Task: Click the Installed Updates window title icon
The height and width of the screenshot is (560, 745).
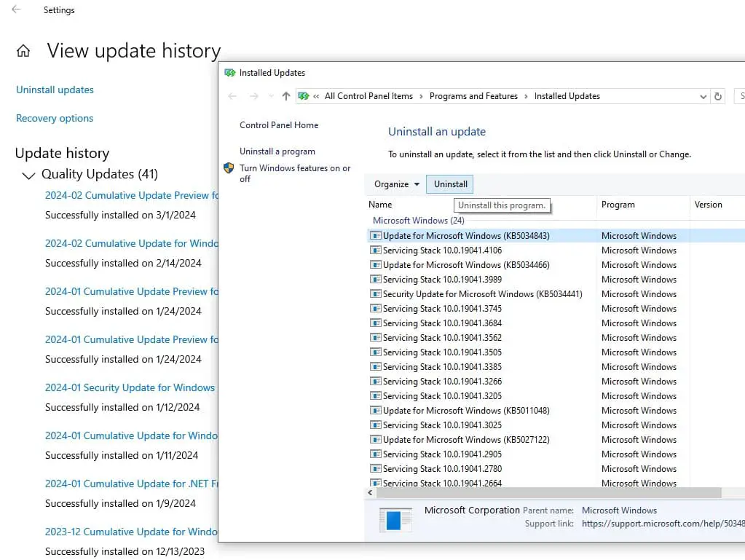Action: point(230,73)
